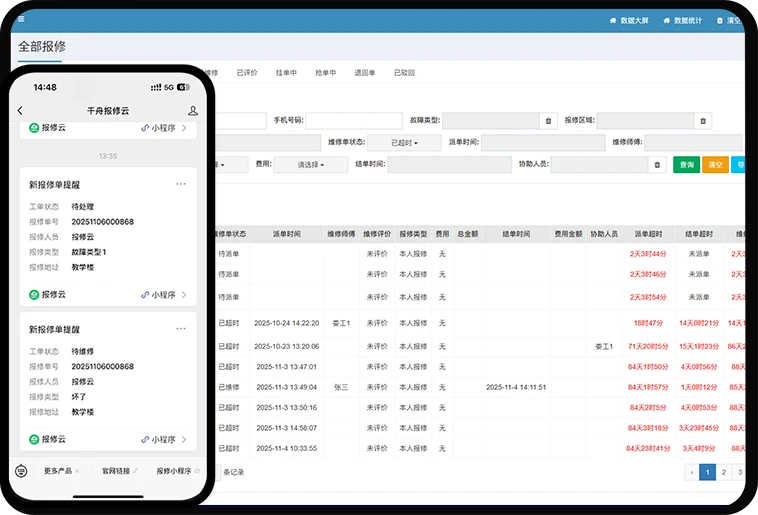
Task: Open the three-dot menu on 待处理 card
Action: tap(181, 184)
